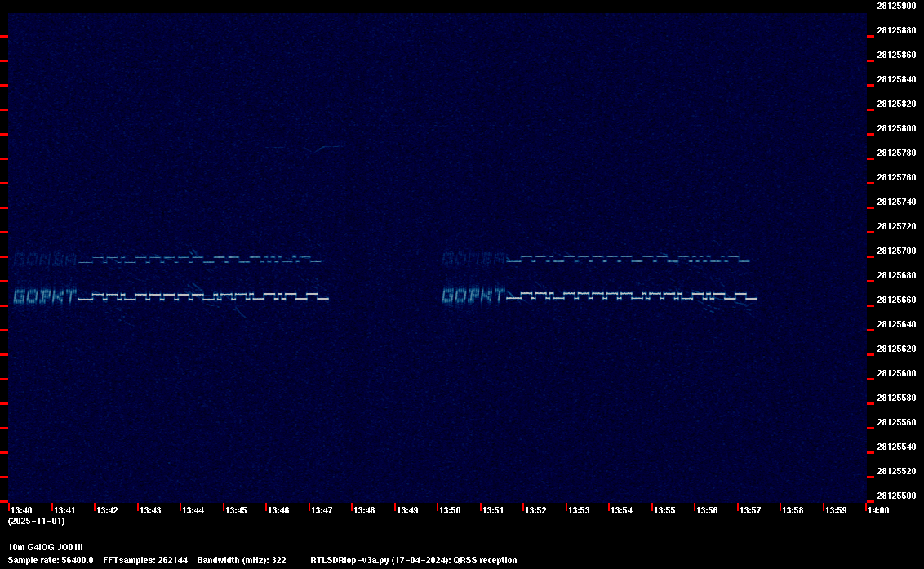The width and height of the screenshot is (924, 569).
Task: Select the 14:00 time label
Action: point(878,510)
